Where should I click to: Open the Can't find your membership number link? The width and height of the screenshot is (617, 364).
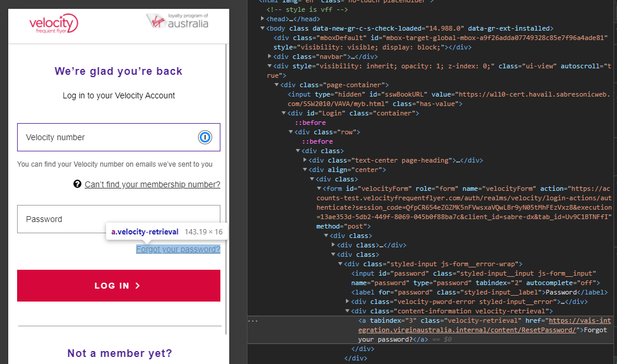152,184
